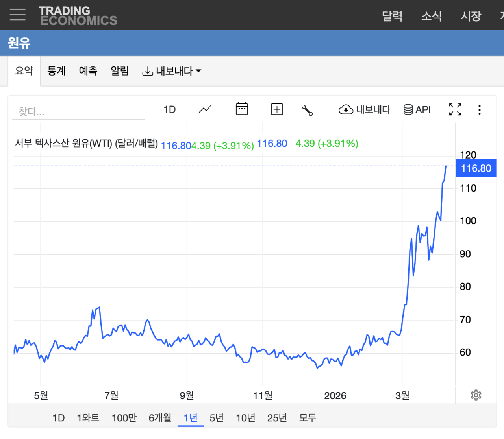Open chart settings gear icon

pos(476,395)
